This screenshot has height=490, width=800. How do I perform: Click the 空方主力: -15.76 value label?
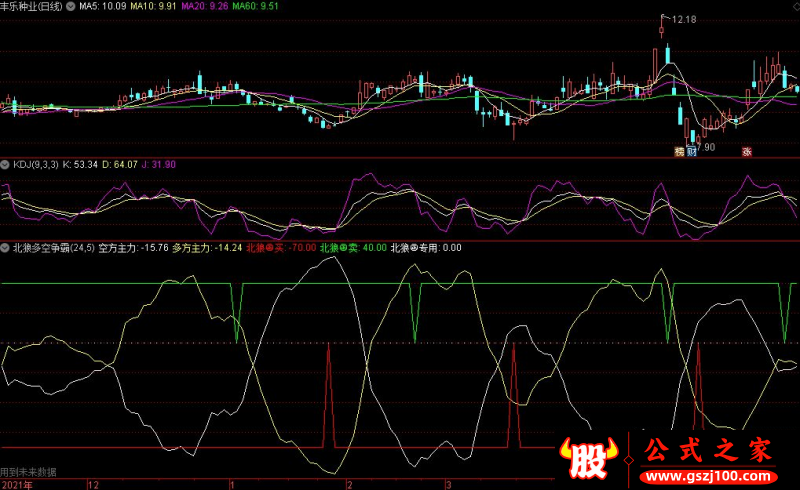(x=133, y=246)
